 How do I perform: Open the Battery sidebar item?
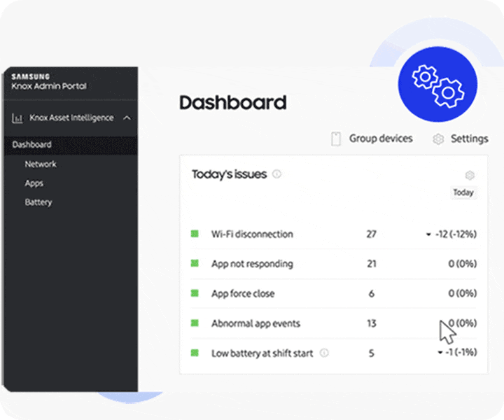38,202
